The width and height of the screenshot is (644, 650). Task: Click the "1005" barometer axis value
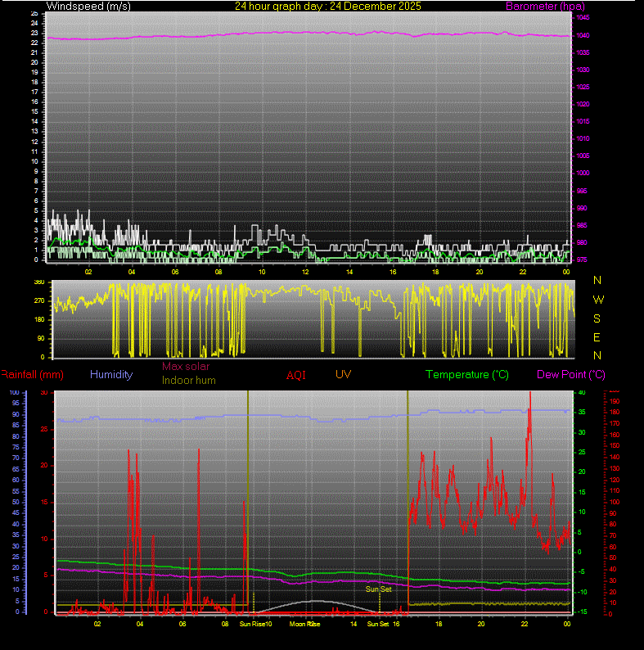pos(583,156)
